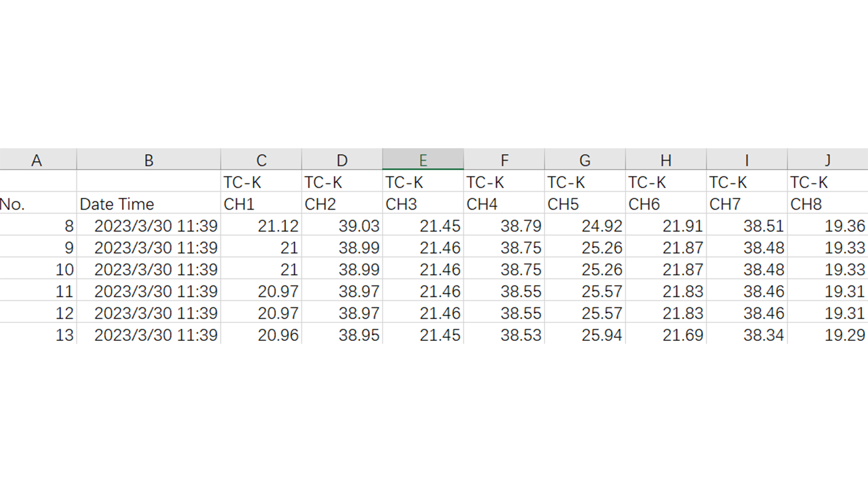The width and height of the screenshot is (868, 492).
Task: Click the highlighted column E header
Action: pos(423,160)
